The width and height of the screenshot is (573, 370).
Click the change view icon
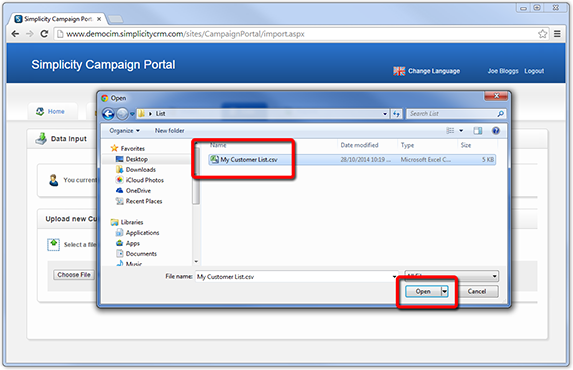coord(450,131)
